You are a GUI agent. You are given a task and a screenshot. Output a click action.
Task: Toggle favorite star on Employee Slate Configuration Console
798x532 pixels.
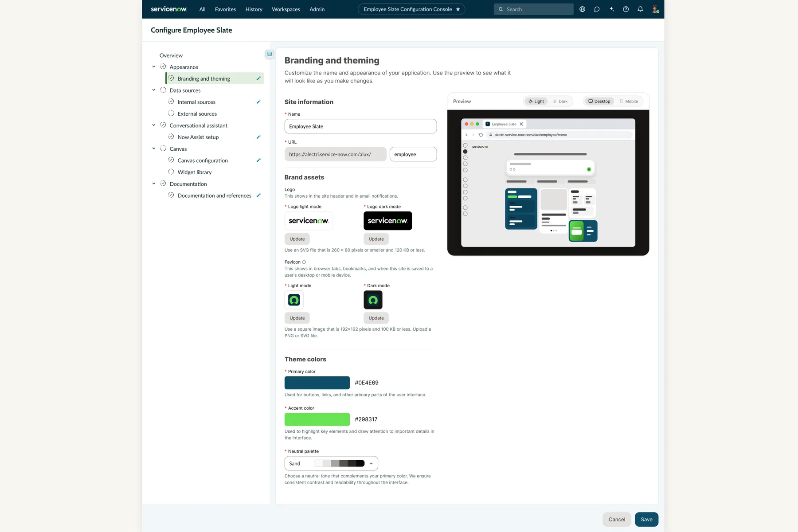(x=458, y=9)
